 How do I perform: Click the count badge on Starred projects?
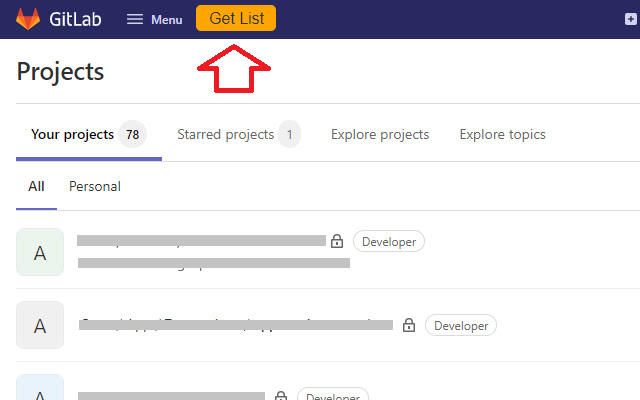point(289,134)
